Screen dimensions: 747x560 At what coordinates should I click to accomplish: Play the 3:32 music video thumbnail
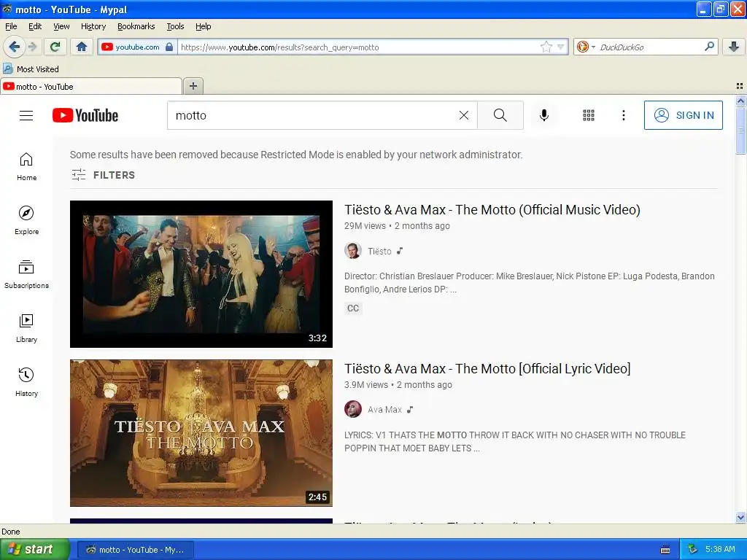coord(201,274)
